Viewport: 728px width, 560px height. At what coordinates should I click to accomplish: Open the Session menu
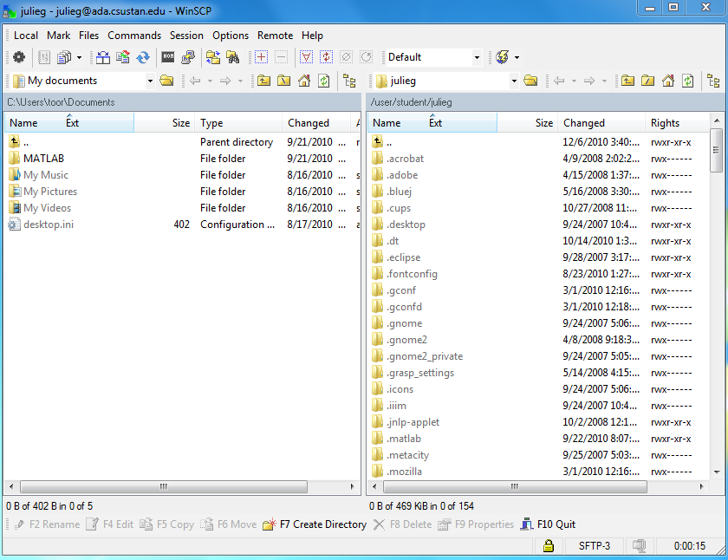[x=186, y=36]
